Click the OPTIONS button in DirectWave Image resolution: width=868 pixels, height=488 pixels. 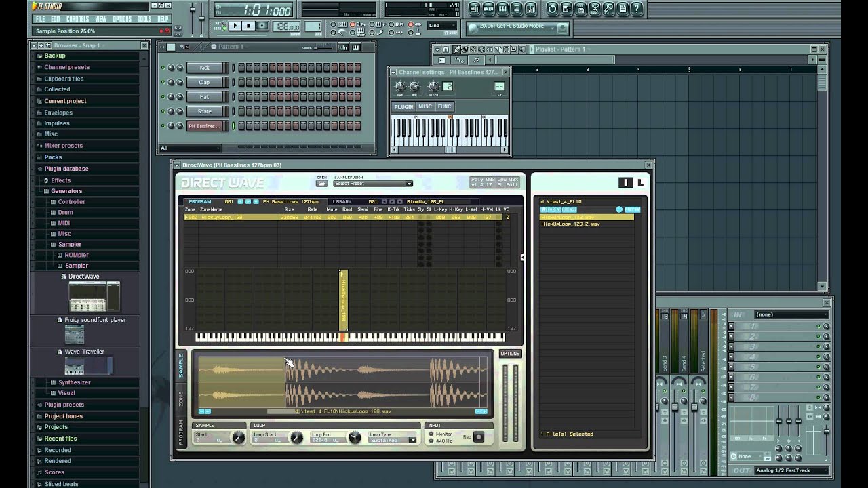[x=510, y=354]
